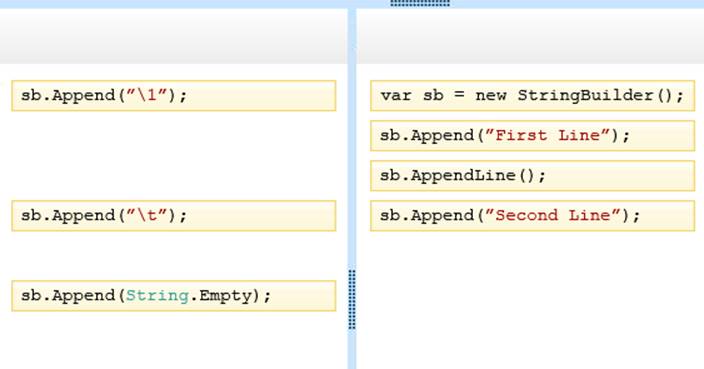The height and width of the screenshot is (369, 704).
Task: Click the left pane gray header bar
Action: (174, 36)
